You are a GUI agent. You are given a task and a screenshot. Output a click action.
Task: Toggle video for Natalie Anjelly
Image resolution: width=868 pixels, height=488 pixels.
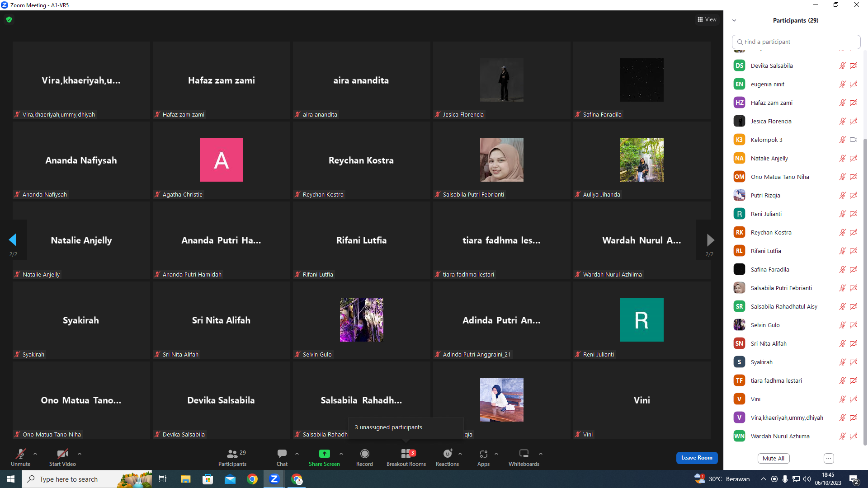click(x=854, y=158)
